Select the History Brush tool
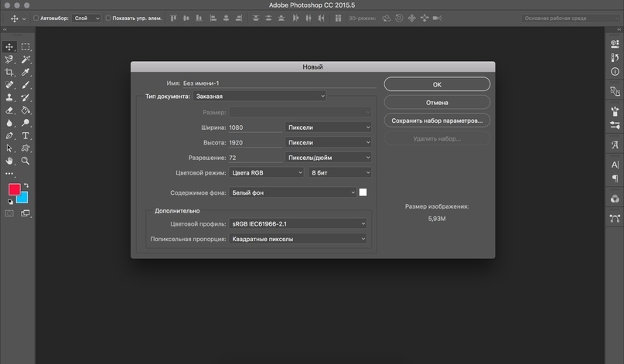 coord(26,97)
